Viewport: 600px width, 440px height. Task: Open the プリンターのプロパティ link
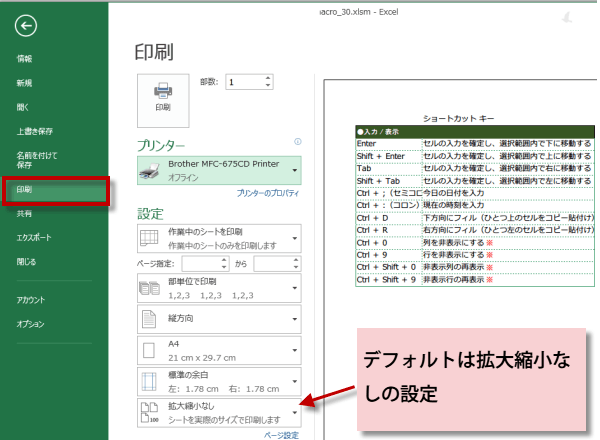coord(268,192)
